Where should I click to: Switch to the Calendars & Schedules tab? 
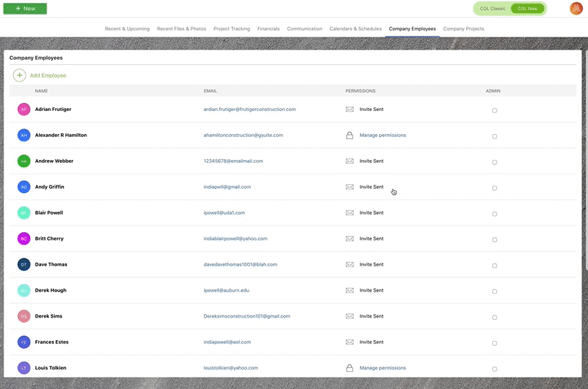[x=355, y=29]
